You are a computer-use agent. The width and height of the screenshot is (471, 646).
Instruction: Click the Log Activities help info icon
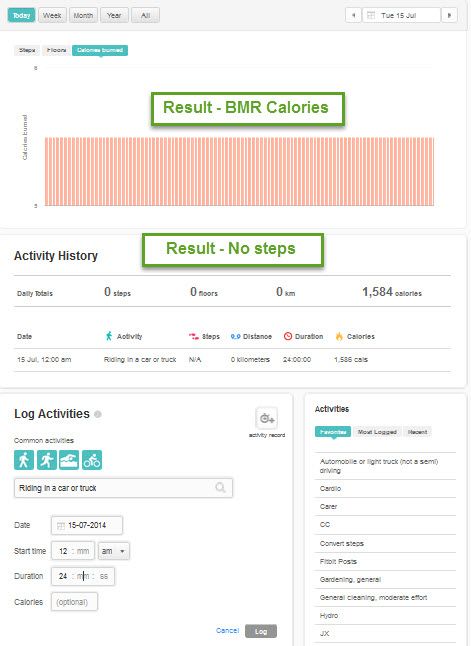98,414
